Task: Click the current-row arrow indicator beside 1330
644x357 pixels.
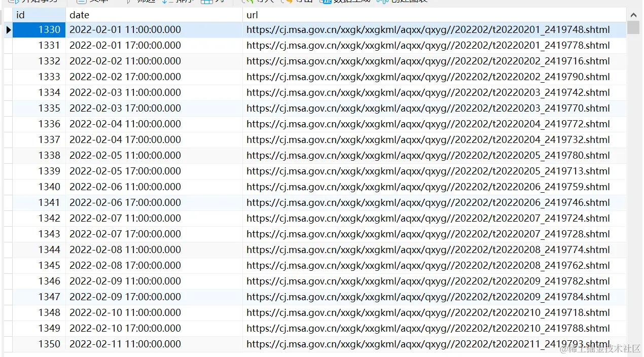Action: pos(8,30)
